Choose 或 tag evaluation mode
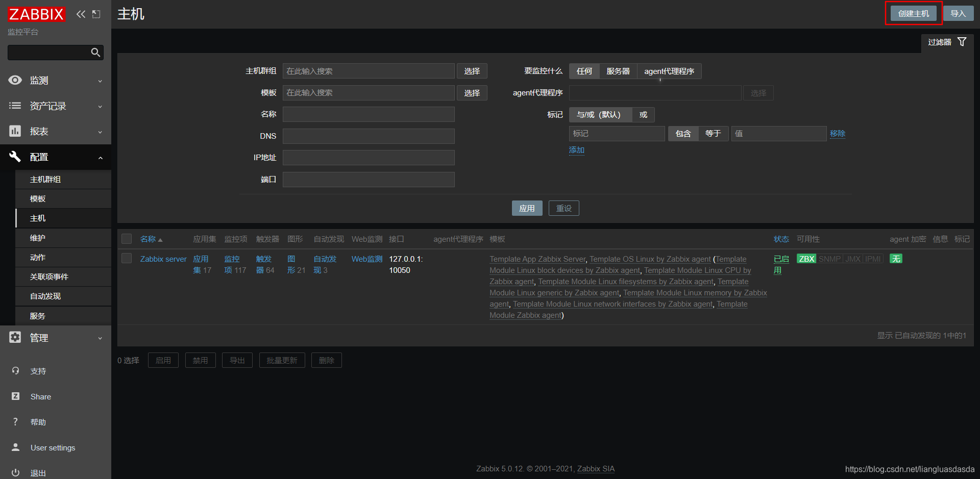980x479 pixels. pos(643,115)
